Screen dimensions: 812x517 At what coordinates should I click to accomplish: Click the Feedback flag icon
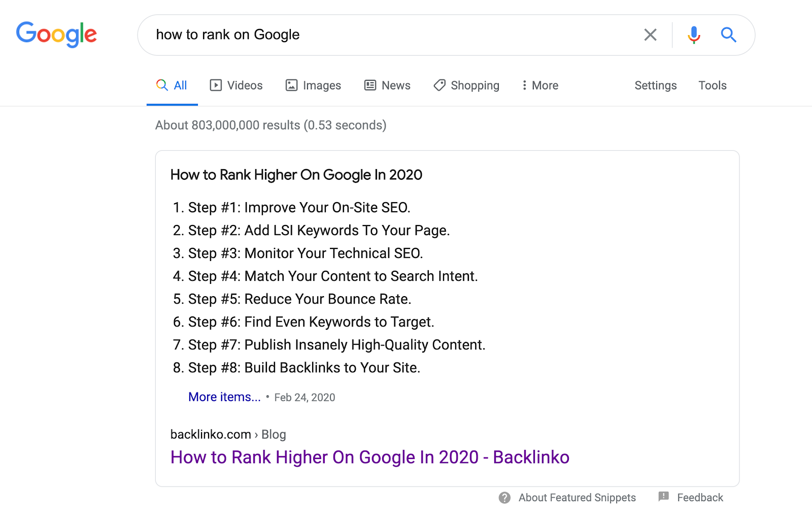663,497
